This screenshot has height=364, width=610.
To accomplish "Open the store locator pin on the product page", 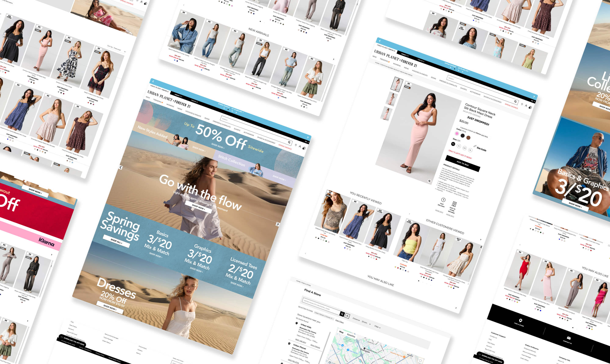I will [522, 104].
